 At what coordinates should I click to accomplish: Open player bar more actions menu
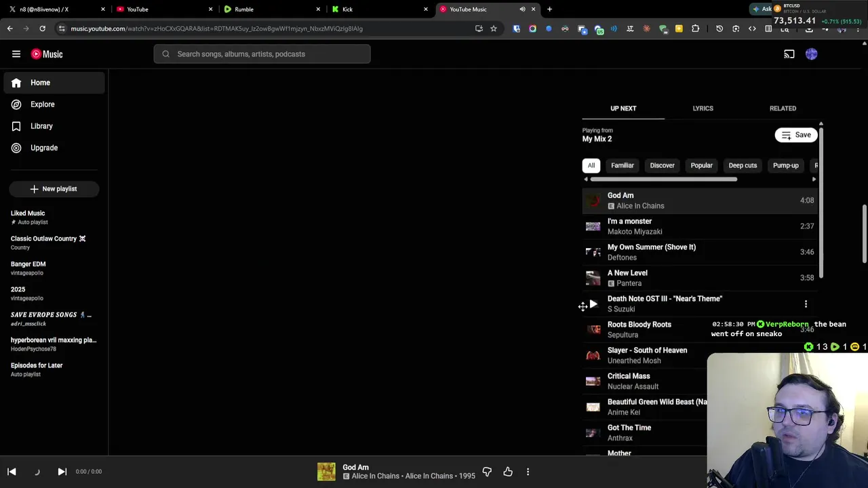coord(528,472)
